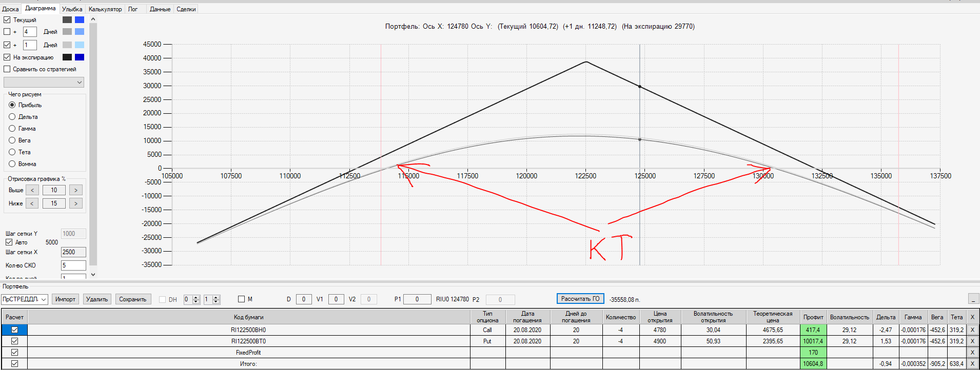The height and width of the screenshot is (370, 980).
Task: Decrease Ниже percentage with left arrow
Action: click(x=32, y=203)
